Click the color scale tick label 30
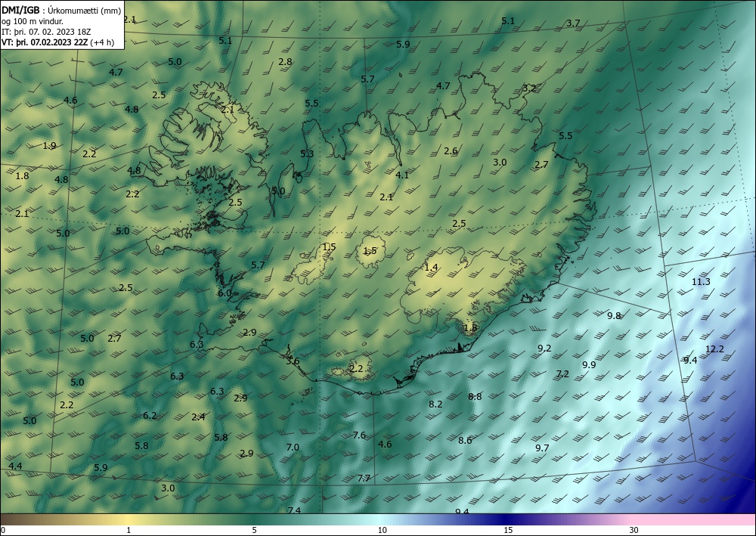The height and width of the screenshot is (536, 756). 634,530
